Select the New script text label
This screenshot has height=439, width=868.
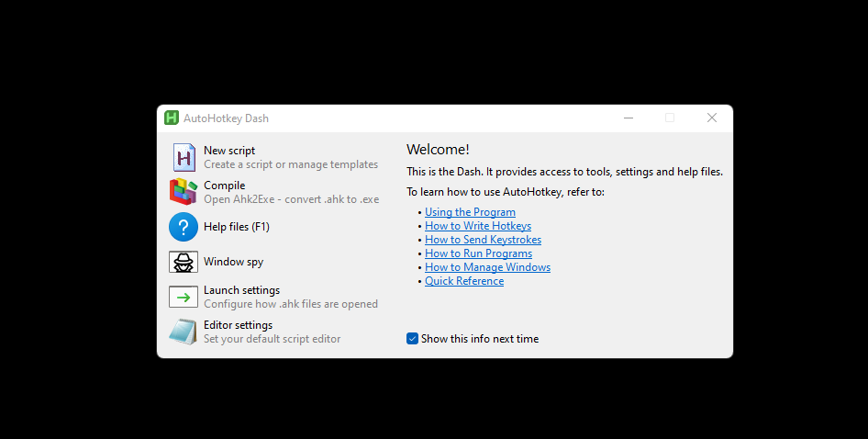click(229, 151)
